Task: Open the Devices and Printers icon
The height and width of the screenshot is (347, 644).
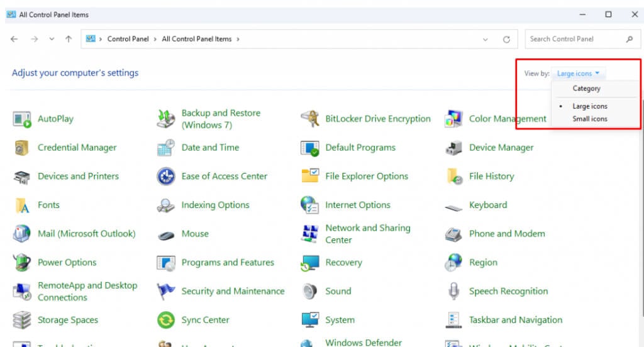Action: (x=22, y=177)
